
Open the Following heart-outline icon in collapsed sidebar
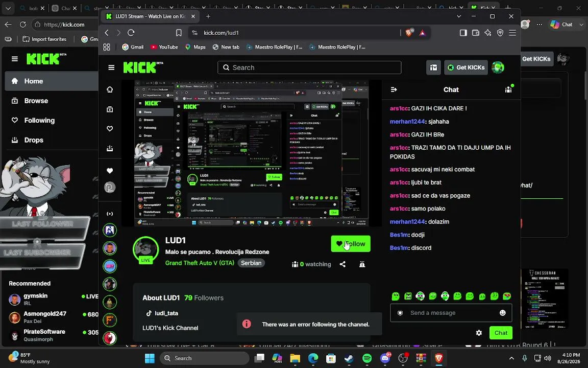tap(110, 129)
